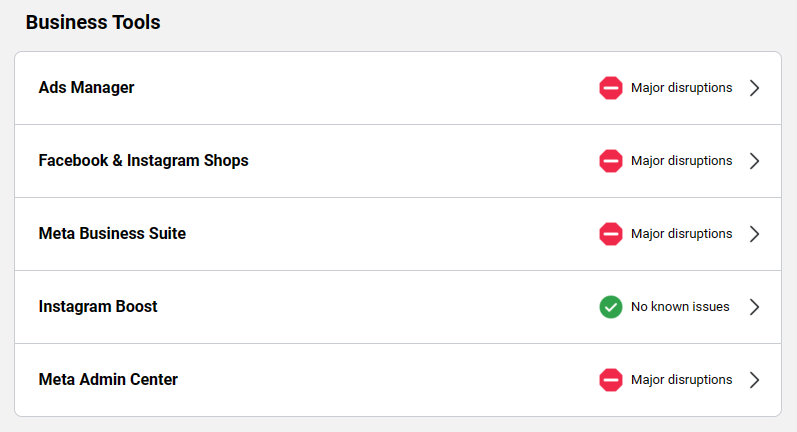The width and height of the screenshot is (797, 432).
Task: Expand Facebook & Instagram Shops chevron
Action: click(x=755, y=161)
